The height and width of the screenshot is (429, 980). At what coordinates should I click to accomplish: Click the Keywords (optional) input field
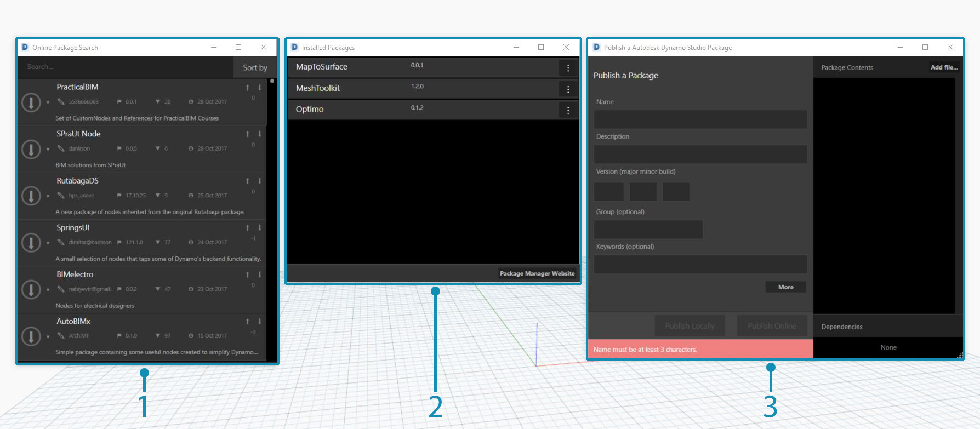(x=700, y=264)
